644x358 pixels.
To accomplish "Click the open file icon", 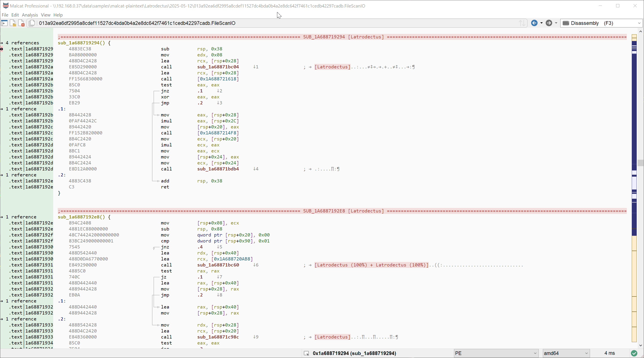I will (12, 23).
